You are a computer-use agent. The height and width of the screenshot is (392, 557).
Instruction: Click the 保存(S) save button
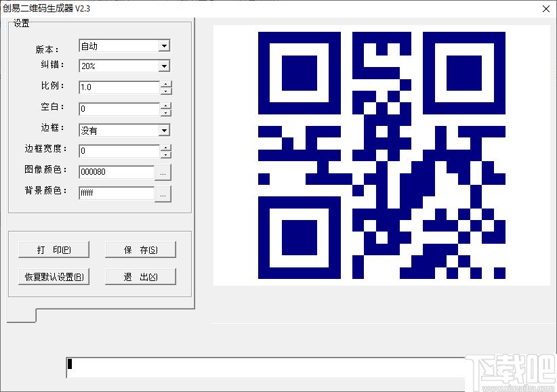point(140,250)
